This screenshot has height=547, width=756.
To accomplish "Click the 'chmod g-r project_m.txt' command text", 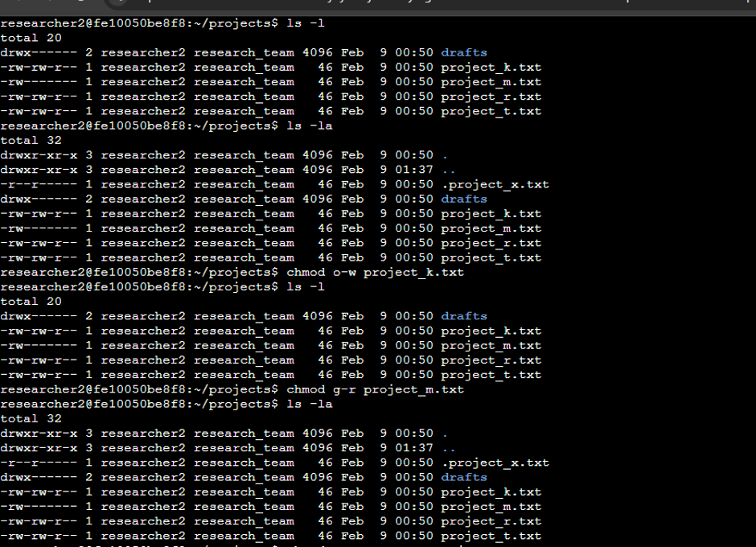I will (x=375, y=389).
